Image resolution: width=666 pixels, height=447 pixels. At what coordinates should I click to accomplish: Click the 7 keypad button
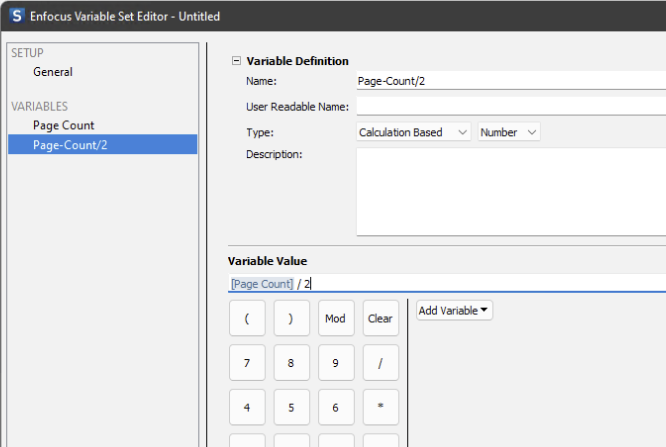(x=247, y=362)
